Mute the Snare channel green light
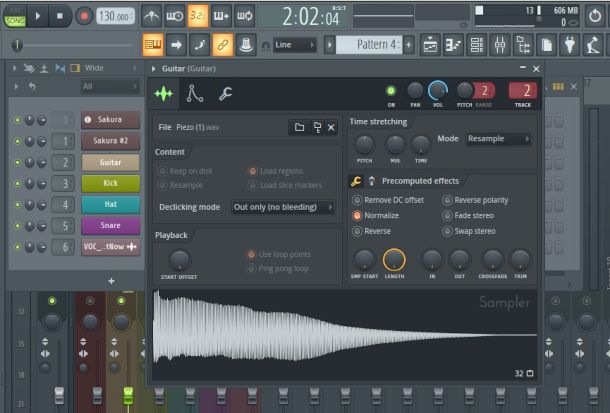 pos(17,226)
